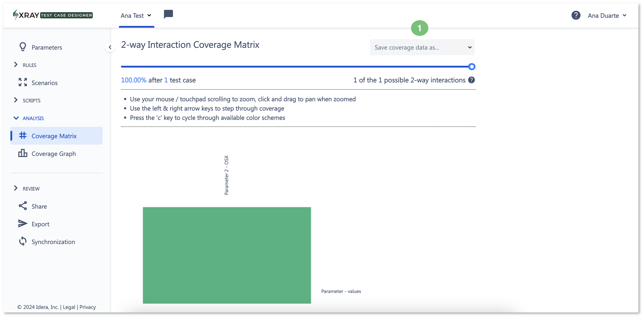Click the Synchronization circular arrows icon
Image resolution: width=644 pixels, height=318 pixels.
[x=23, y=242]
